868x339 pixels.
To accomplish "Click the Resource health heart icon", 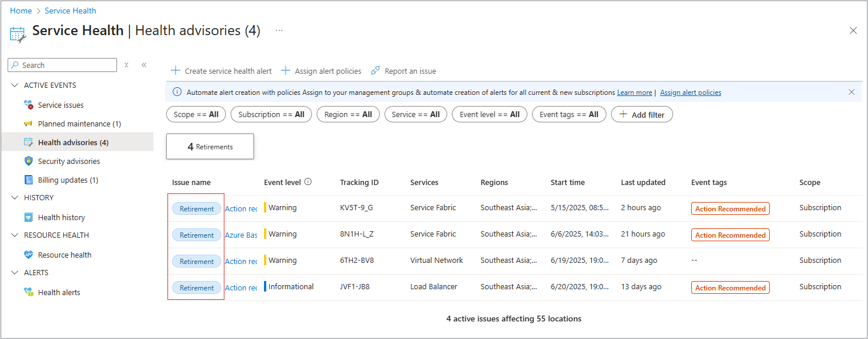I will click(28, 255).
